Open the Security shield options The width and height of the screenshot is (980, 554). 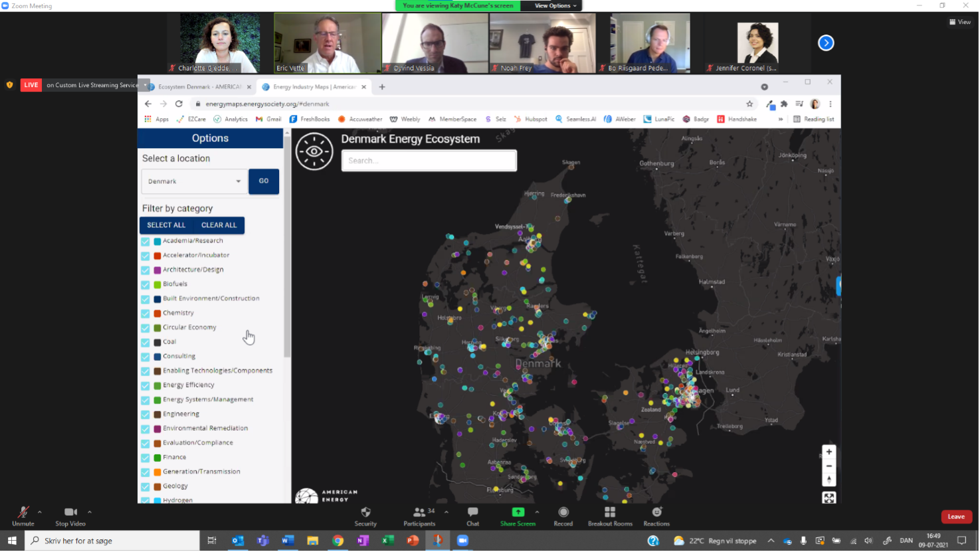coord(365,512)
